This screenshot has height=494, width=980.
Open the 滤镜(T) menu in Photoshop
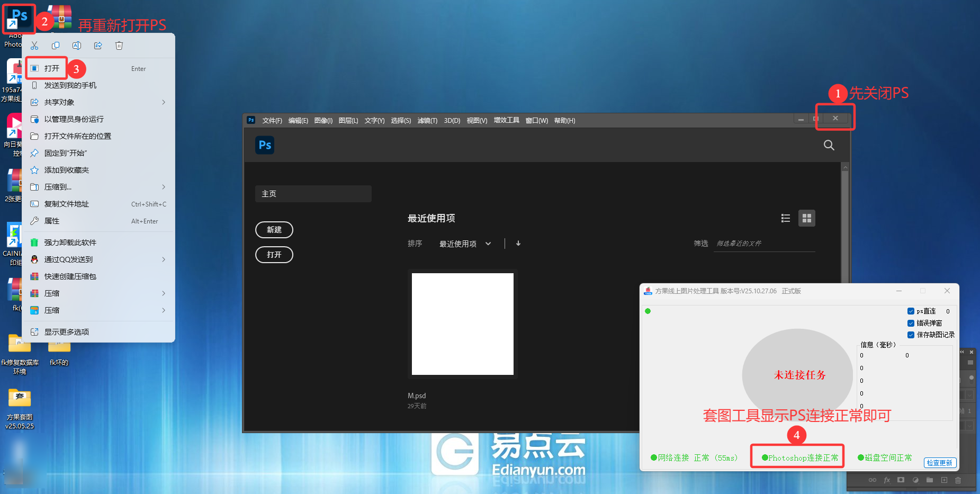(427, 121)
